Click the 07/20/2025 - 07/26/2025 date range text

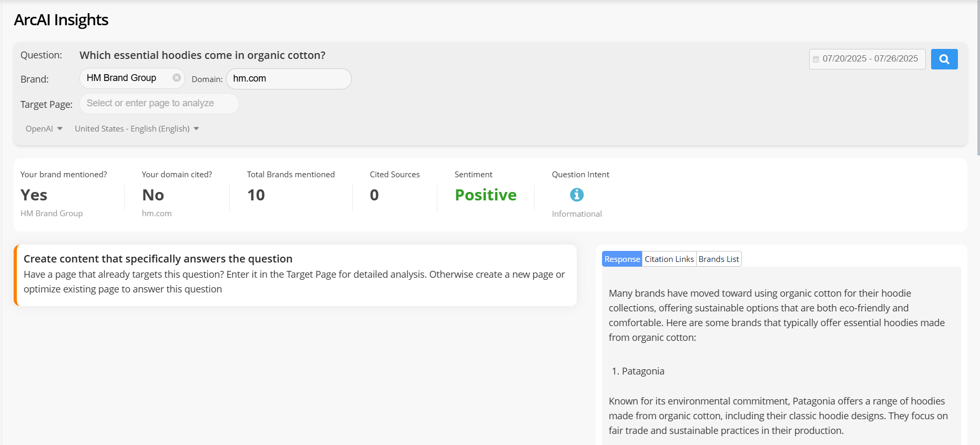(870, 59)
